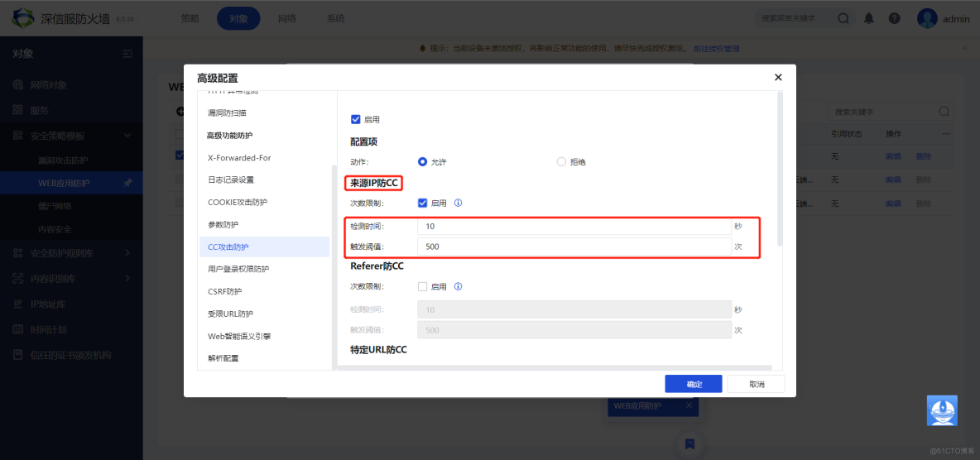Click the info icon beside Referer防CC 启用
Image resolution: width=980 pixels, height=460 pixels.
(458, 287)
